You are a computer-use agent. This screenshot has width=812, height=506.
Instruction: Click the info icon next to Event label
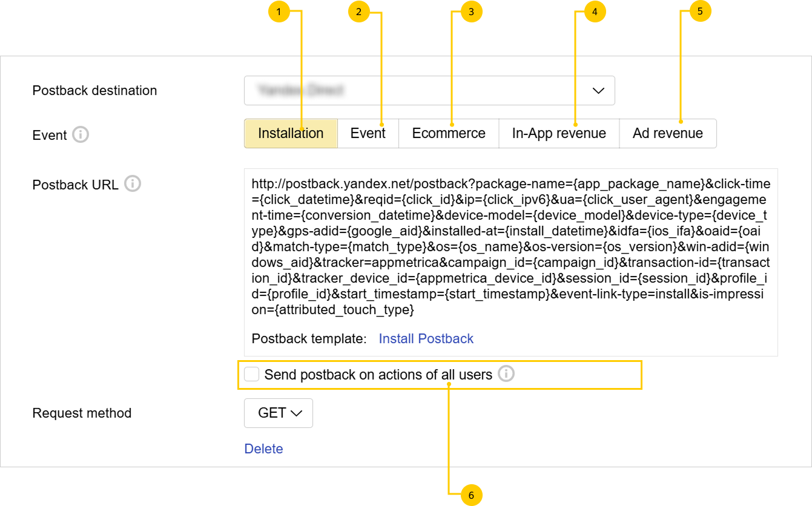tap(81, 134)
